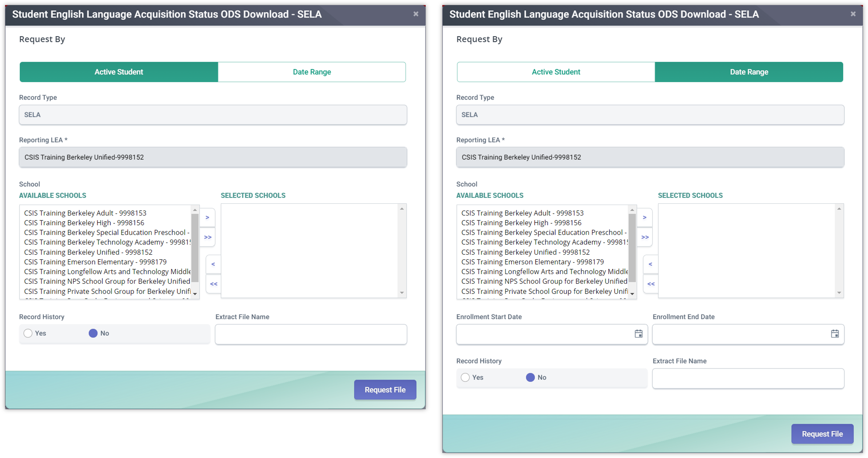
Task: Move selected school right in left dialog
Action: 208,218
